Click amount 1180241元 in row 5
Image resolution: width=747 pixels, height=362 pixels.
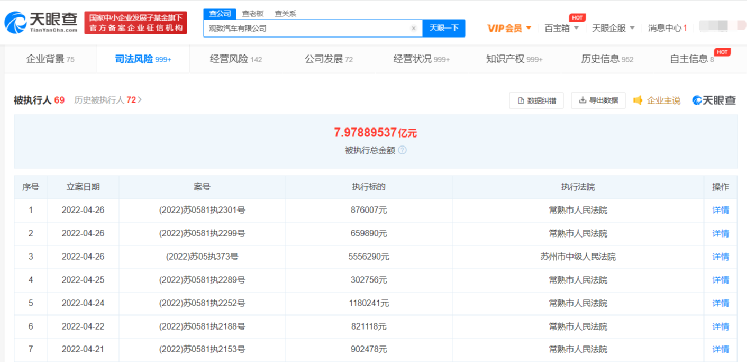tap(369, 303)
